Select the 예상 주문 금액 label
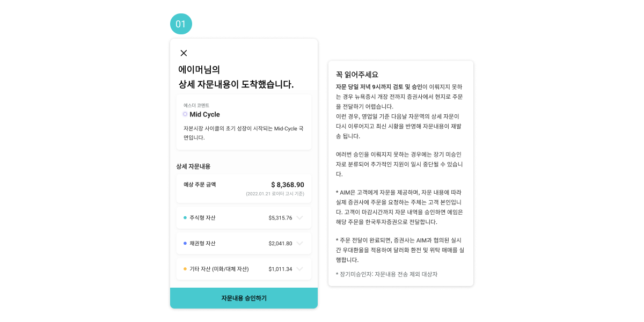 pos(200,185)
